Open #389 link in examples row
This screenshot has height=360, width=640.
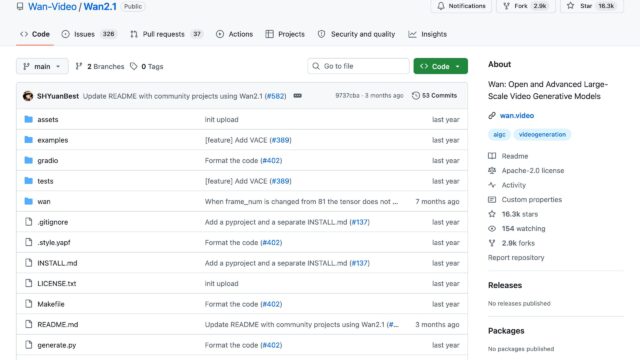click(x=280, y=140)
